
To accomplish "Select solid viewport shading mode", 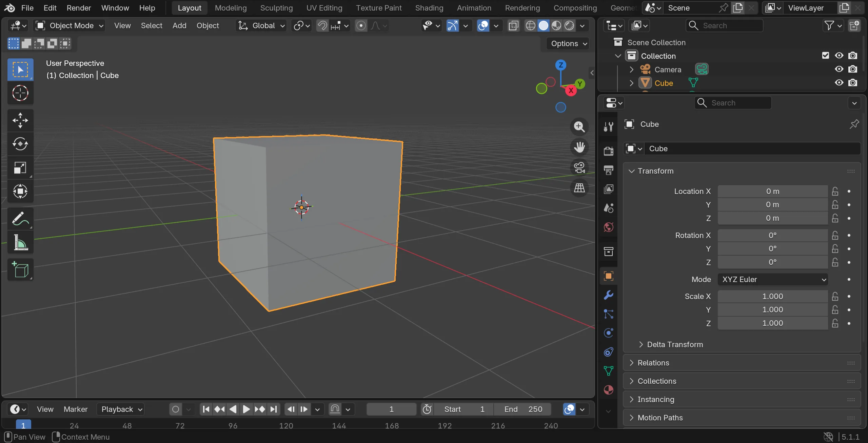I will [543, 26].
